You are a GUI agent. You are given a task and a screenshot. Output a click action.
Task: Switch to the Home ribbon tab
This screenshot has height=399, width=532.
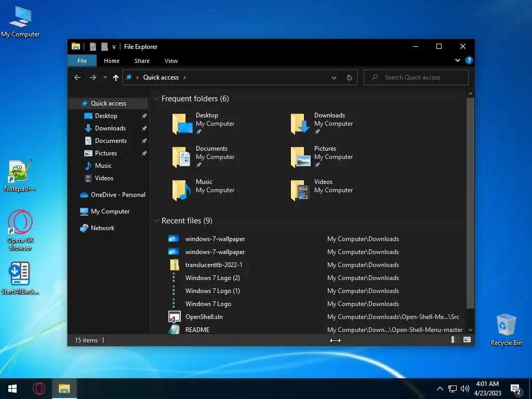[x=112, y=61]
